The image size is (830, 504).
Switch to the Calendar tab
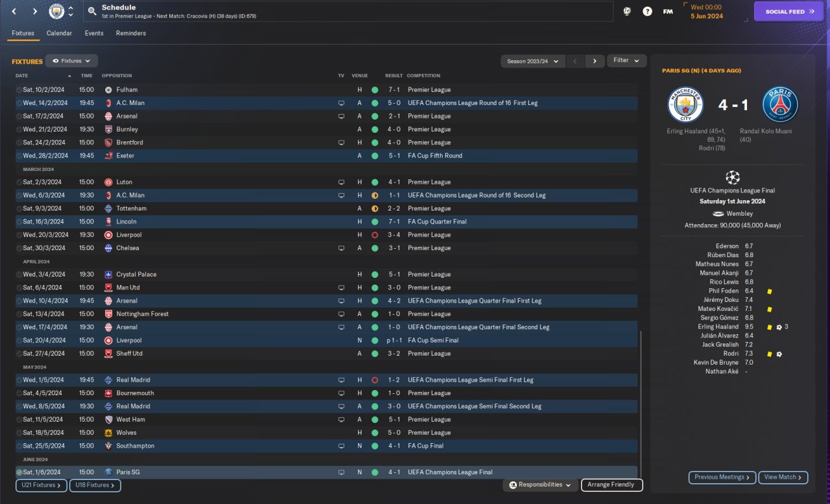coord(59,34)
